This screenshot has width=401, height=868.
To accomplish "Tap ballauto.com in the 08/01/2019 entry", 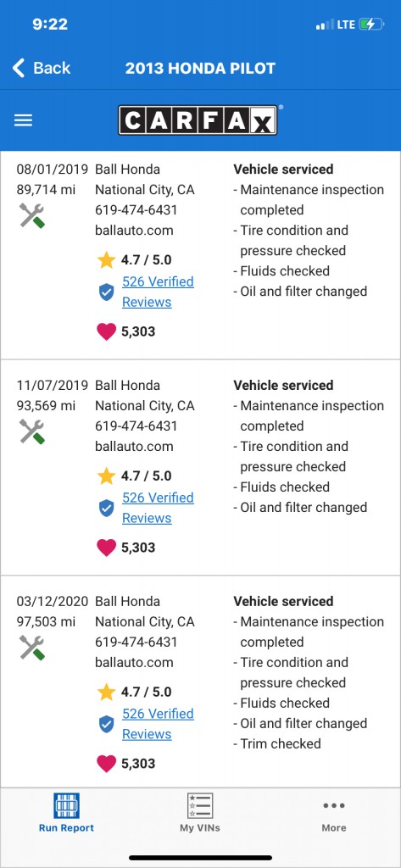I will (134, 231).
